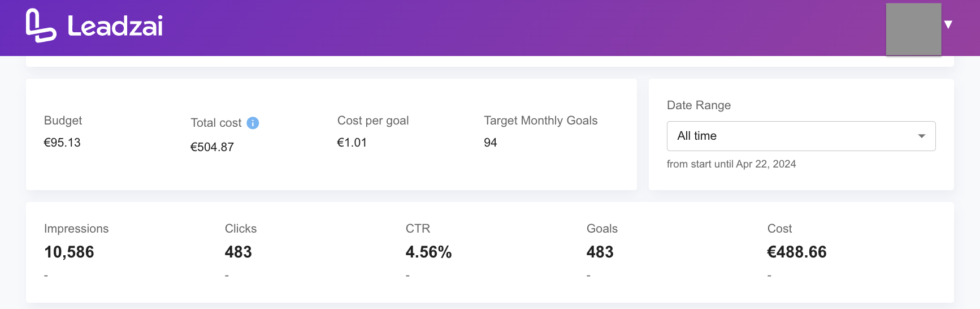This screenshot has width=980, height=309.
Task: Click the from start until date text
Action: coord(731,164)
